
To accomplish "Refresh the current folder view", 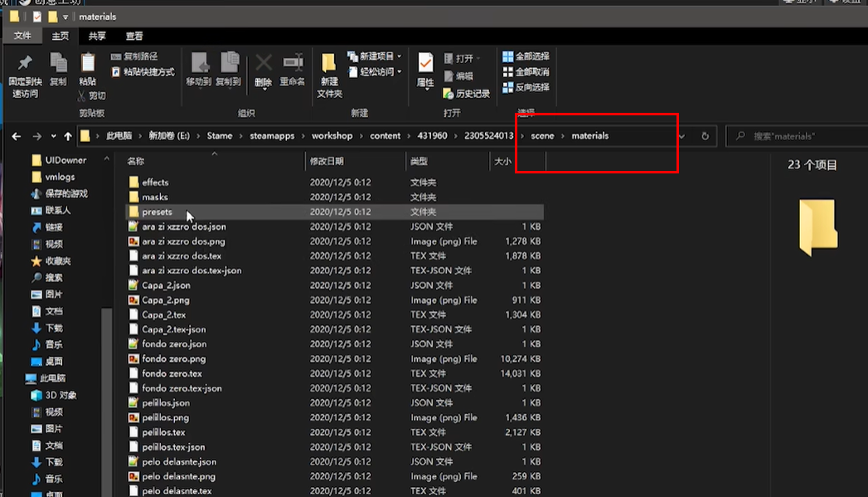I will (x=706, y=136).
